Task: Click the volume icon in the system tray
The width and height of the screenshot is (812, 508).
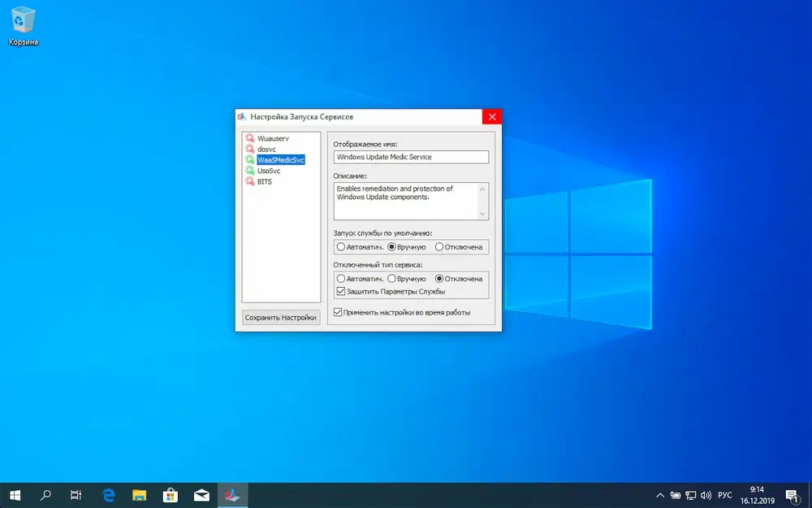Action: pos(705,495)
